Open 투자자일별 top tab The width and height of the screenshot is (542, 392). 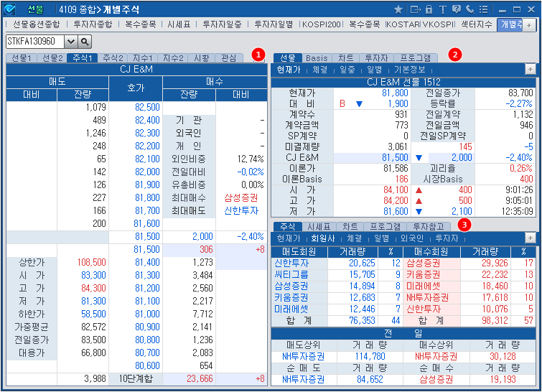pos(274,24)
